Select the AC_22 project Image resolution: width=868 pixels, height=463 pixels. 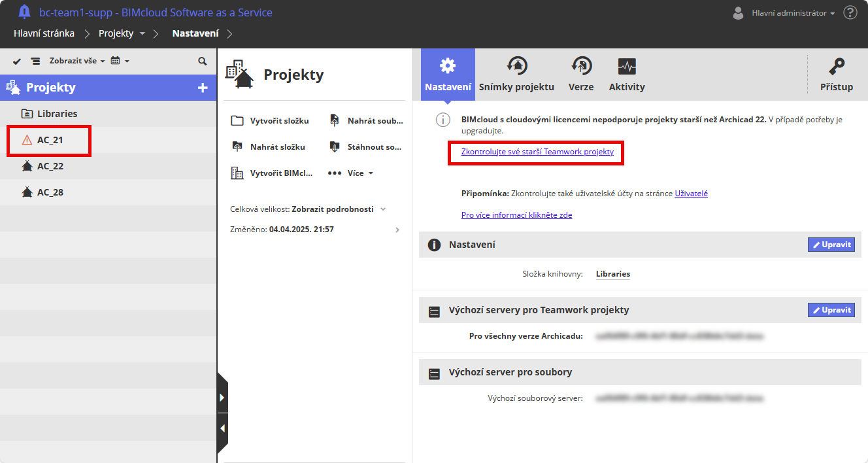click(x=108, y=166)
